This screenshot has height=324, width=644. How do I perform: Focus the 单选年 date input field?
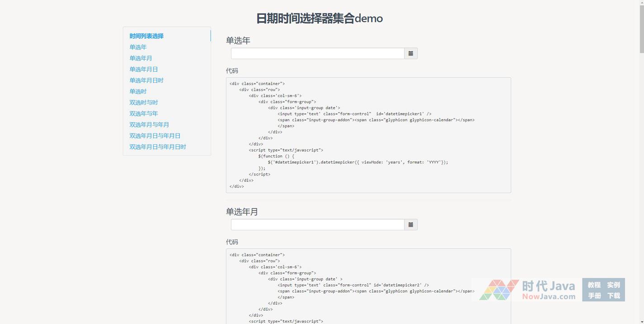tap(317, 54)
